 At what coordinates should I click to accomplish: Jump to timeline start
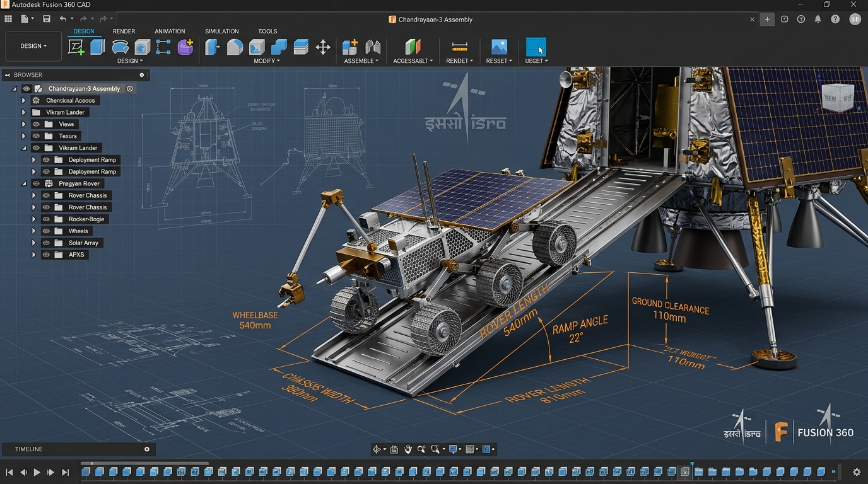9,472
